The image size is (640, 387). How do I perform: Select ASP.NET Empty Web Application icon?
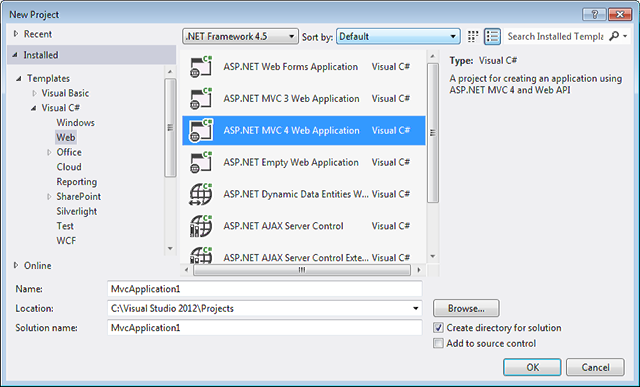[201, 162]
